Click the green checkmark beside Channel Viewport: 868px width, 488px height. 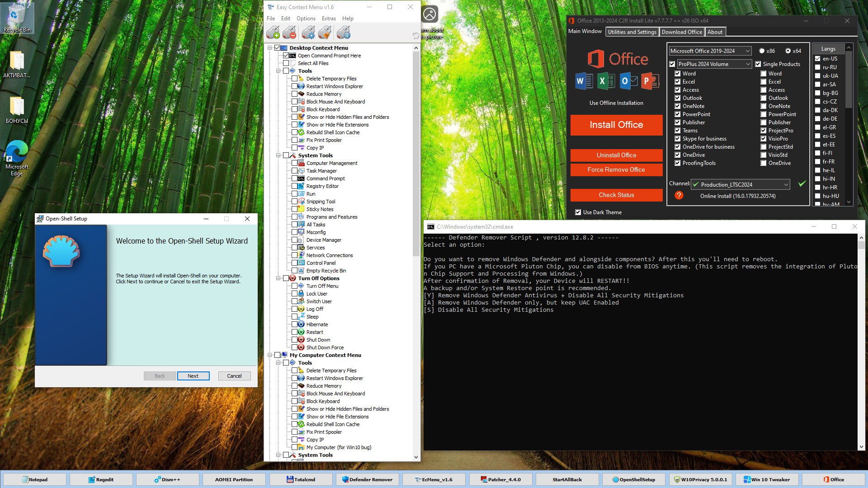coord(802,184)
